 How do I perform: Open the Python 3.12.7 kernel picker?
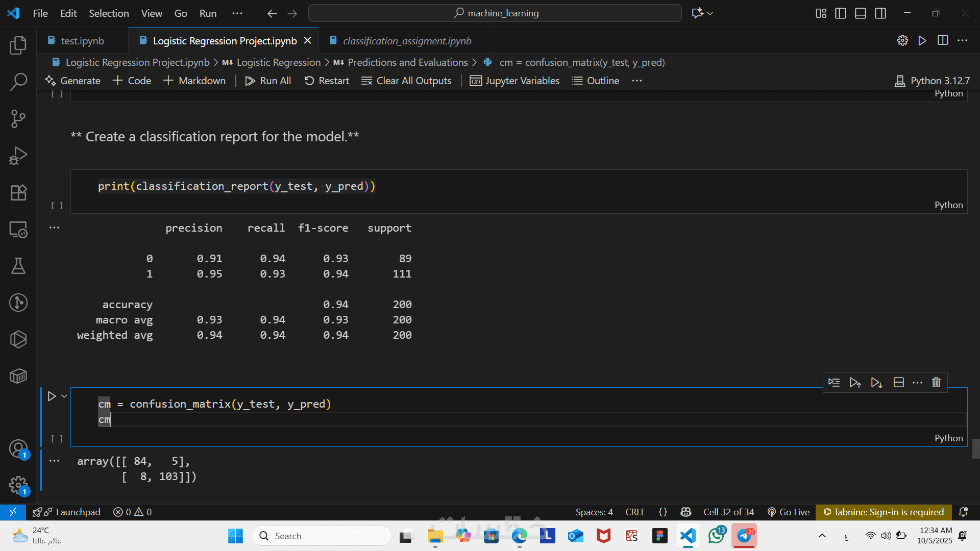[x=933, y=81]
